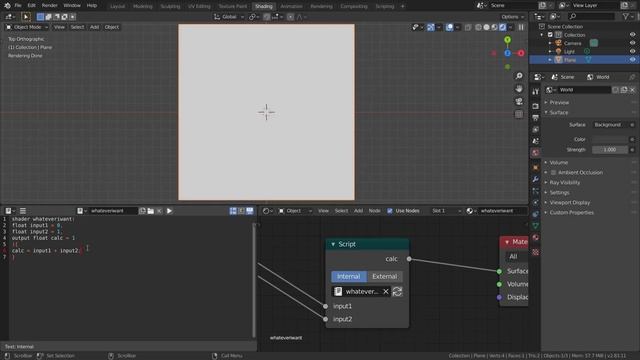The height and width of the screenshot is (360, 640).
Task: Select Rendered viewport shading icon
Action: 502,27
